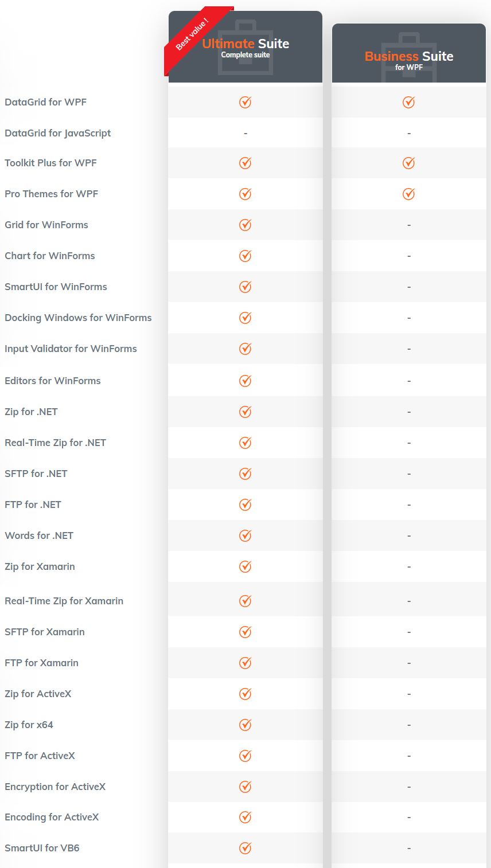Click Business Suite checkmark for Toolkit Plus for WPF
491x868 pixels.
point(409,163)
